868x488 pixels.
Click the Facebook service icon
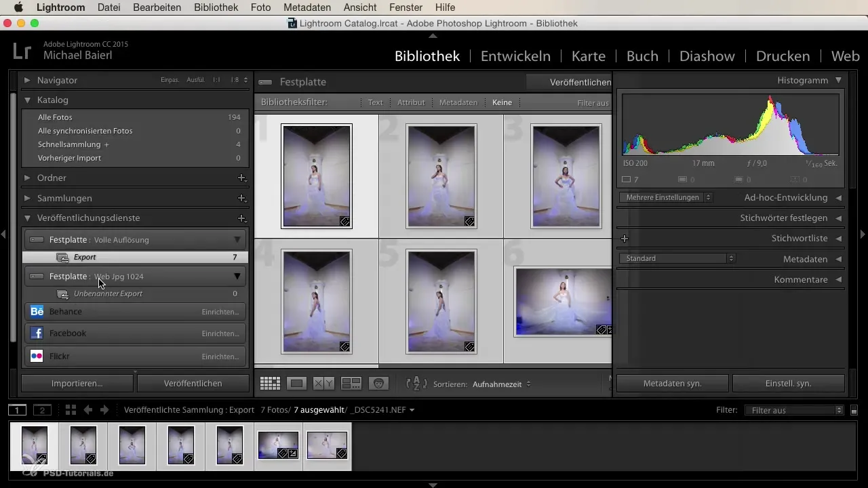[37, 333]
